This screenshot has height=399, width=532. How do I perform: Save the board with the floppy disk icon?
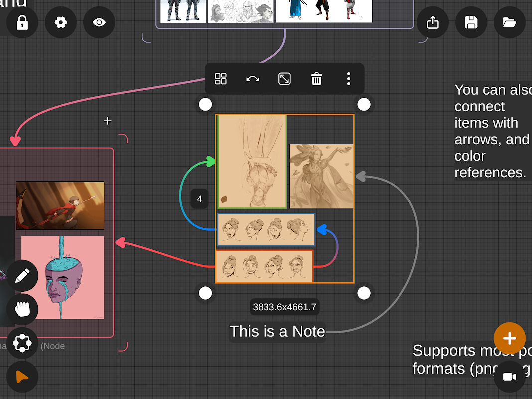coord(471,22)
